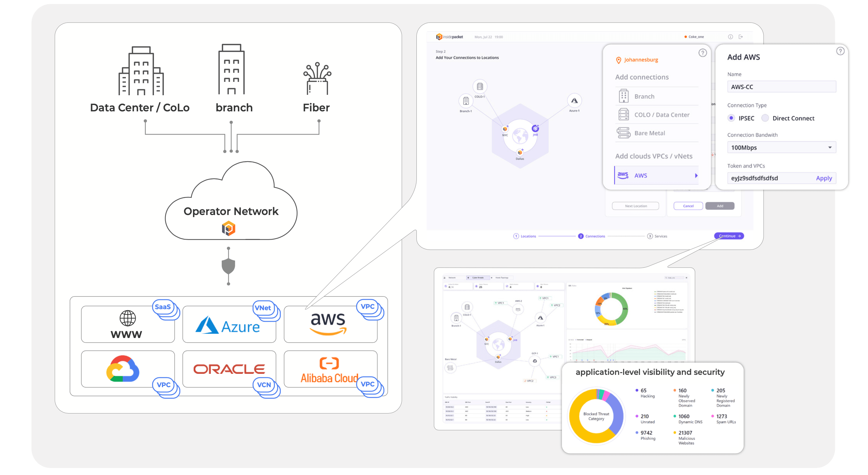Click the gray Add button
The image size is (868, 475).
(x=720, y=206)
